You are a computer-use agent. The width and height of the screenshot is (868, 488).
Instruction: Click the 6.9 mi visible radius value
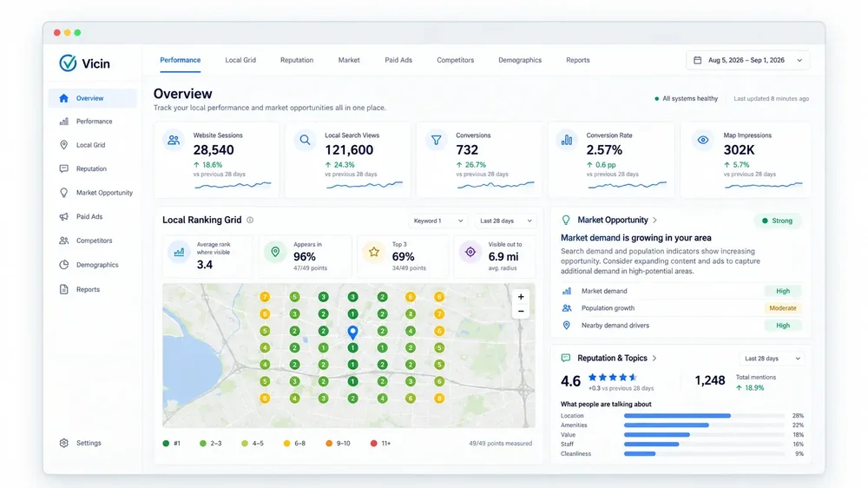(503, 256)
